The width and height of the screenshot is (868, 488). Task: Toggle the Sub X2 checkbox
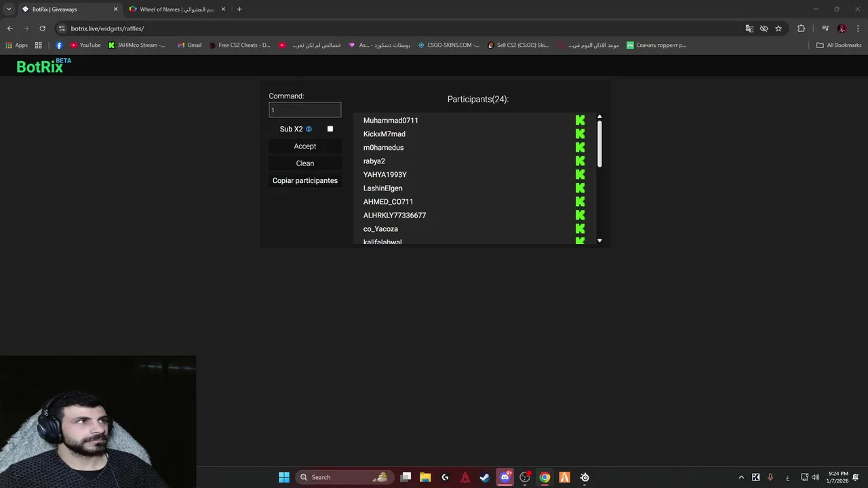[330, 129]
